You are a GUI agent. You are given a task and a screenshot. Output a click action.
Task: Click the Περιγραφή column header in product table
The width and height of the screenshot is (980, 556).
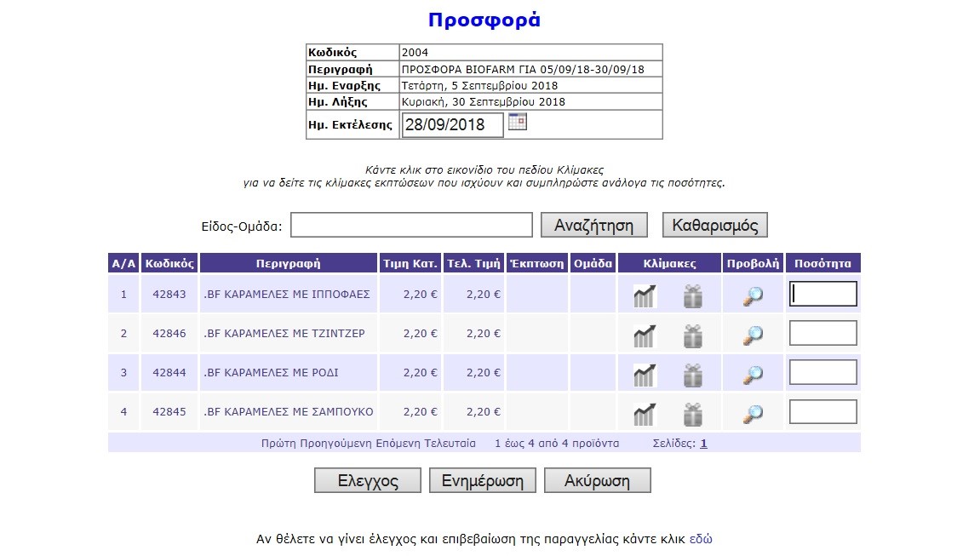[288, 263]
